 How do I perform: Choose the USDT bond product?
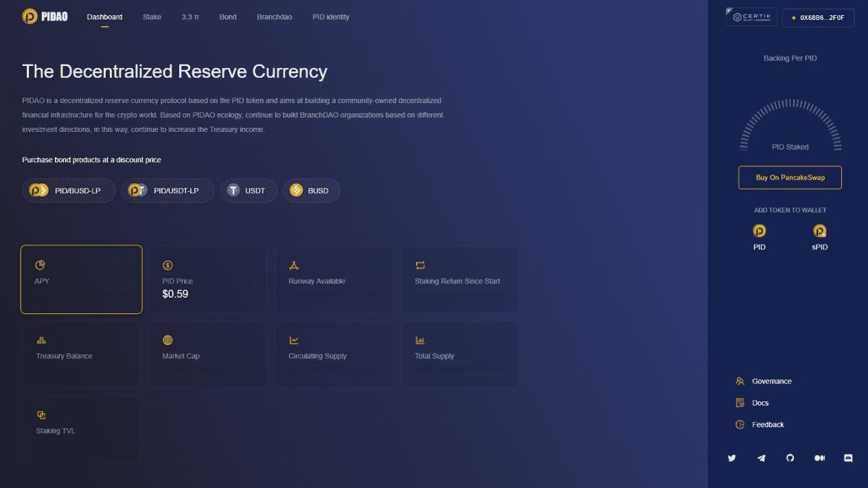tap(248, 190)
